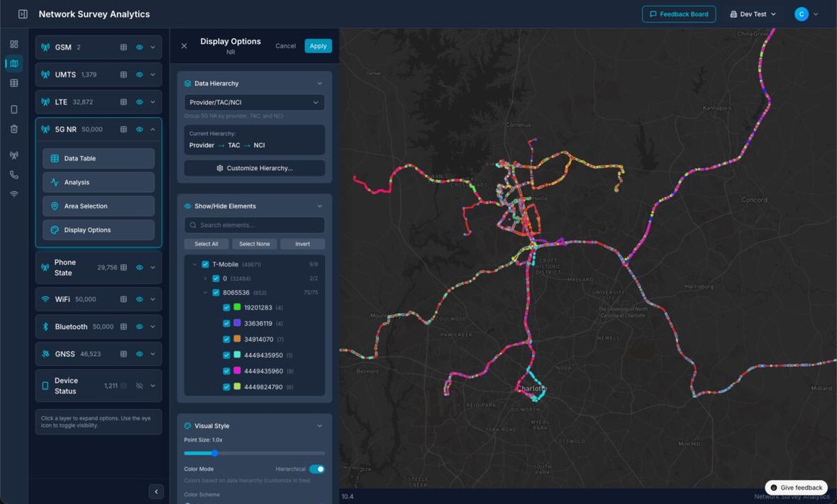This screenshot has height=504, width=837.
Task: Open 5G NR Area Selection option
Action: 99,206
